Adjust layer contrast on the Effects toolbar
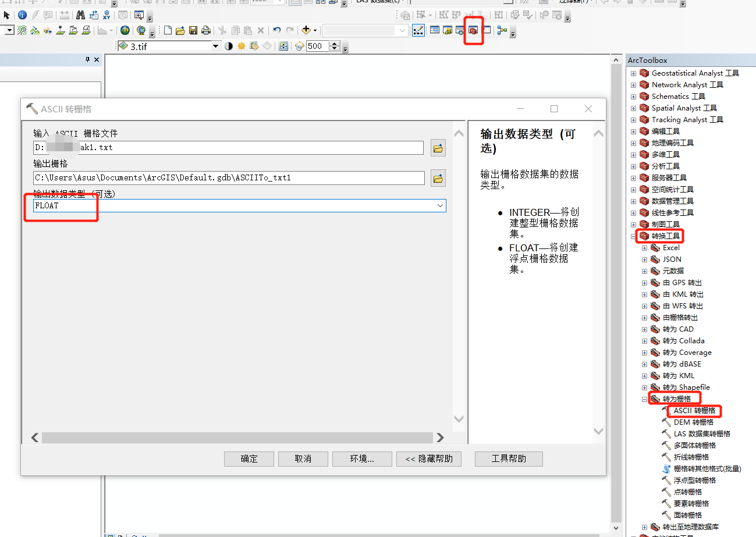Screen dimensions: 756x537 pyautogui.click(x=228, y=46)
